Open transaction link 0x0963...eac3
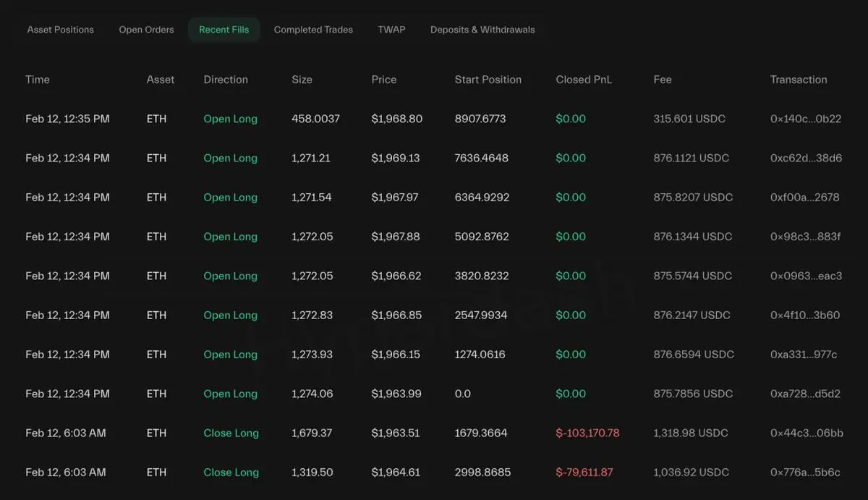 pyautogui.click(x=806, y=276)
